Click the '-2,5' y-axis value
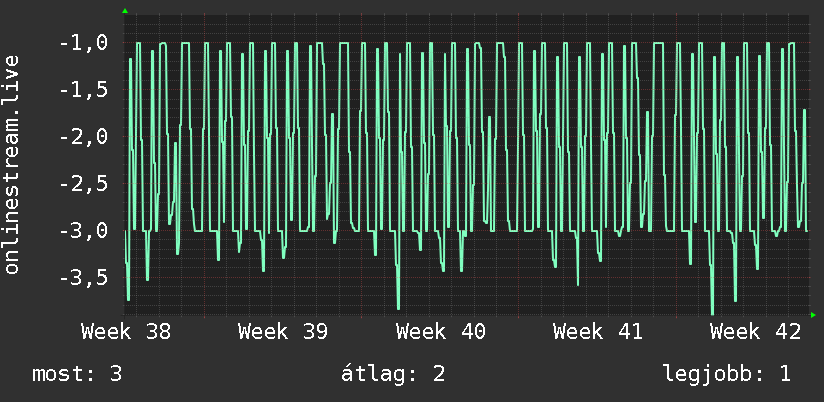Viewport: 824px width, 402px height. 84,184
